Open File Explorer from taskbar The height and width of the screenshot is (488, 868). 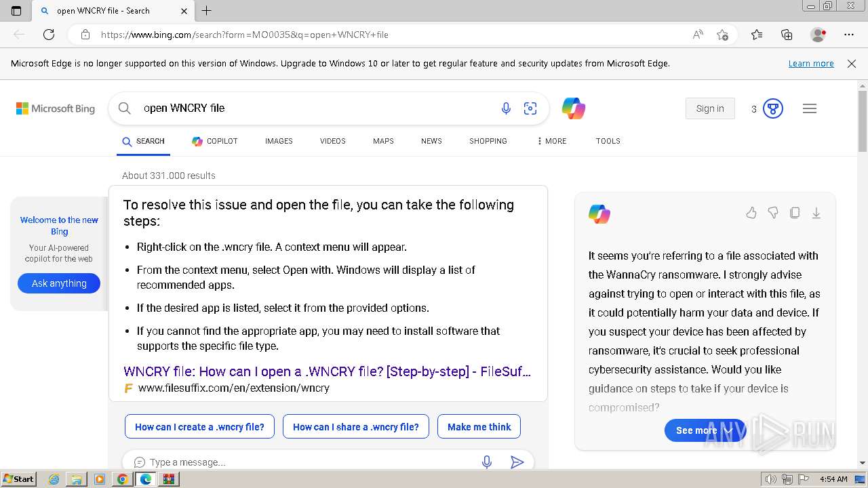[x=77, y=479]
